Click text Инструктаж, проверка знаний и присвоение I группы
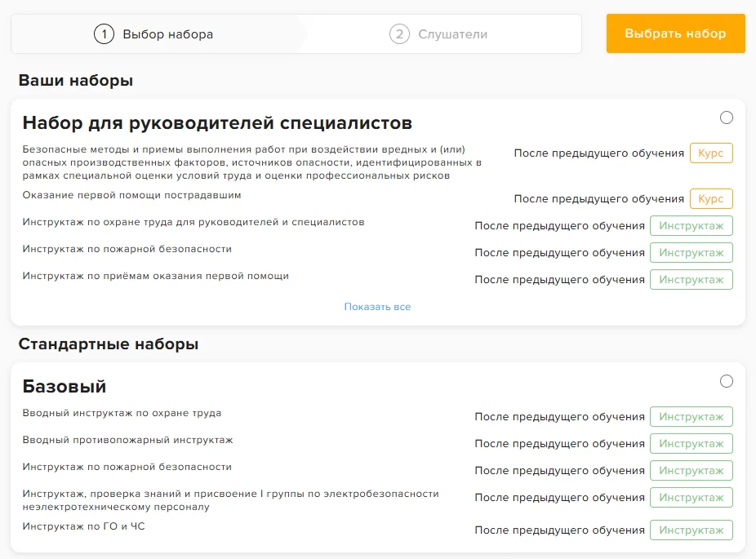Screen dimensions: 756x559 [x=230, y=500]
